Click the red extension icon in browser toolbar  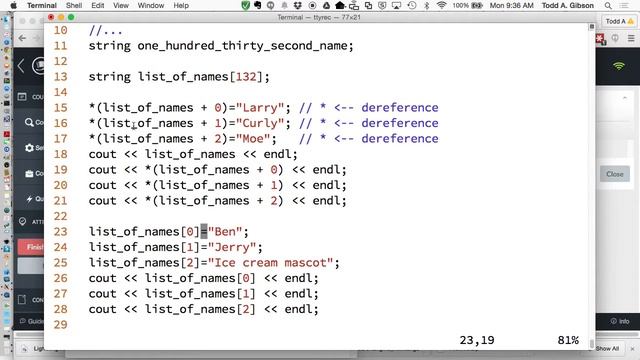tap(600, 39)
